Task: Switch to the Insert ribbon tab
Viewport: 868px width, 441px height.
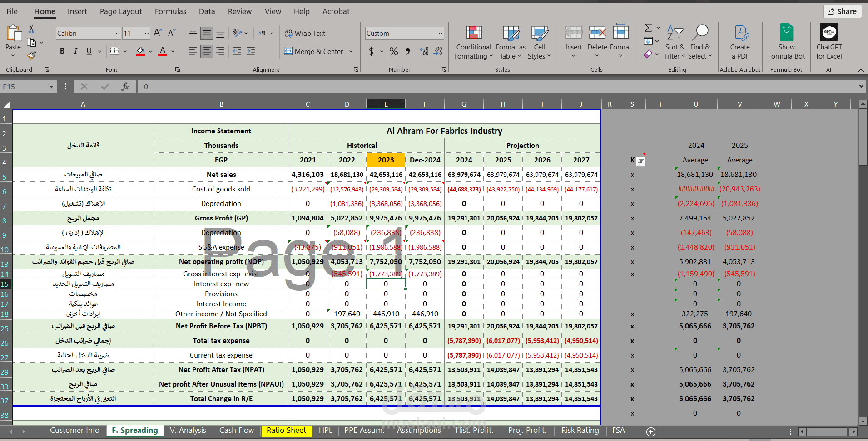Action: coord(77,11)
